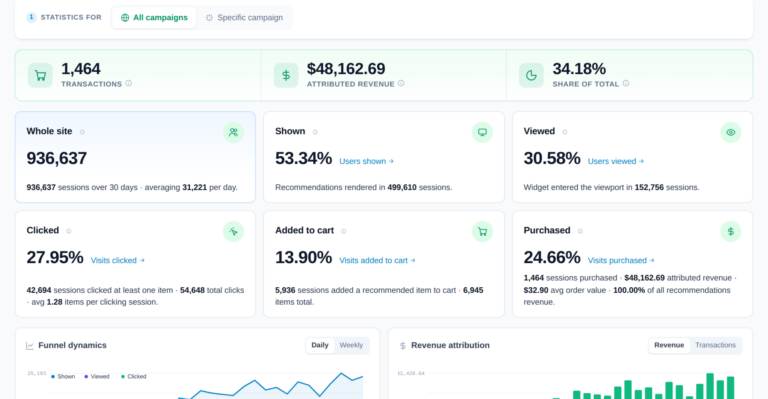The image size is (768, 399).
Task: Open the Users viewed link
Action: coord(616,161)
